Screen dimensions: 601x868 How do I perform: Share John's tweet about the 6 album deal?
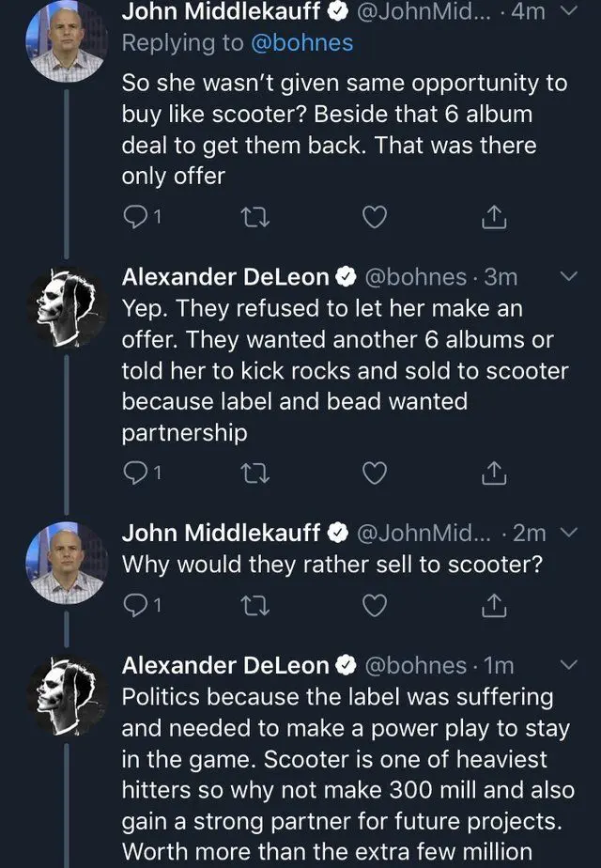pyautogui.click(x=493, y=217)
